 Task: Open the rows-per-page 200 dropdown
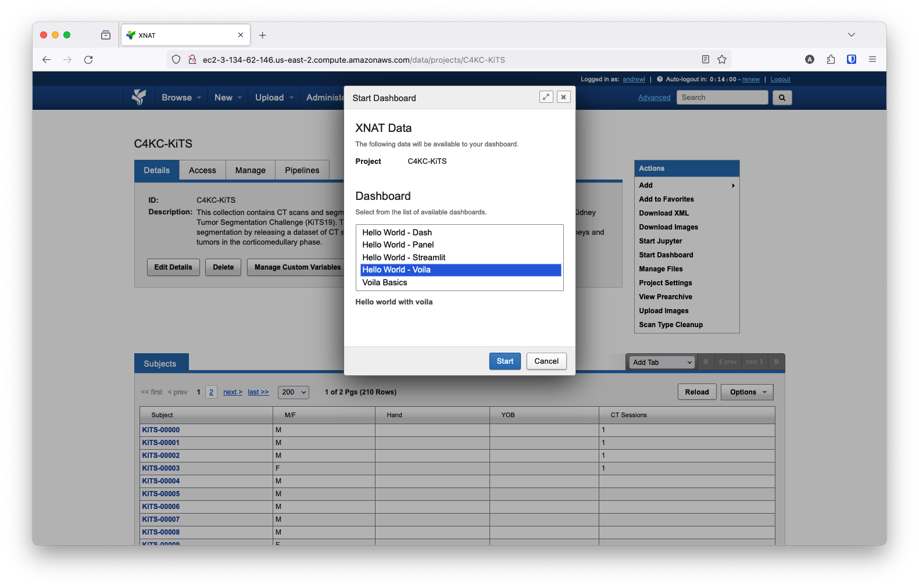point(294,392)
